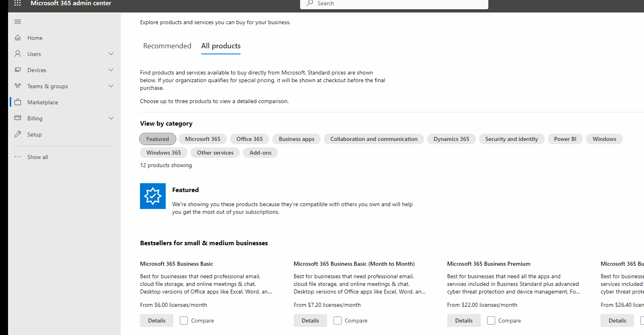Click the Microsoft 365 Business Premium title
The height and width of the screenshot is (335, 644).
[x=489, y=264]
